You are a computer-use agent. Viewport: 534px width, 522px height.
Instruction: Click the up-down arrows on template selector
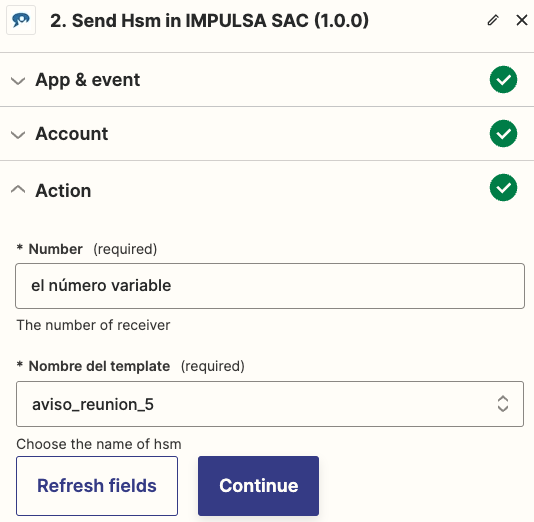coord(503,404)
